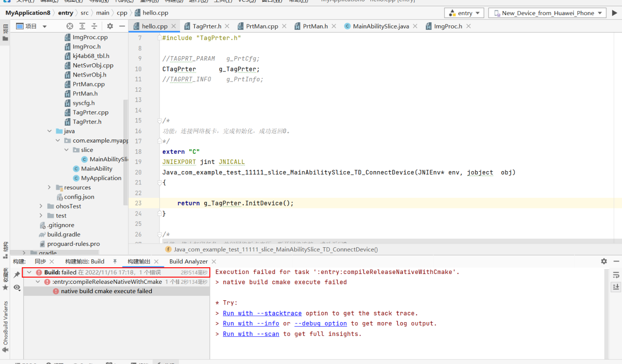Collapse the :entry:compileReleaseNativeWithCmake node
Image resolution: width=622 pixels, height=364 pixels.
coord(38,282)
